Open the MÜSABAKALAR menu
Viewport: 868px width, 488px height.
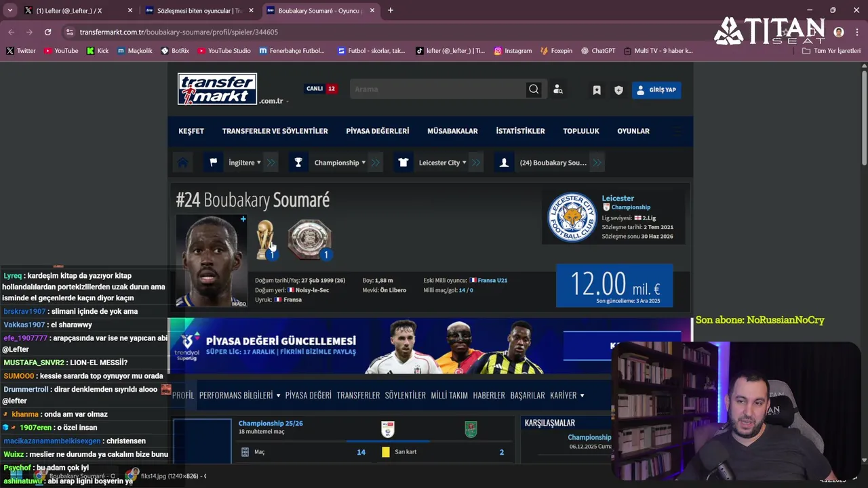pos(452,131)
